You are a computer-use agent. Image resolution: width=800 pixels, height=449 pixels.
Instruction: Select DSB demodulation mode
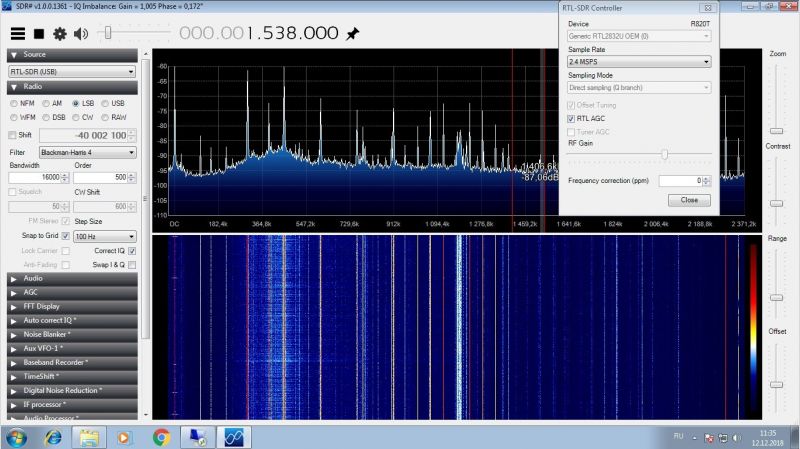tap(54, 117)
